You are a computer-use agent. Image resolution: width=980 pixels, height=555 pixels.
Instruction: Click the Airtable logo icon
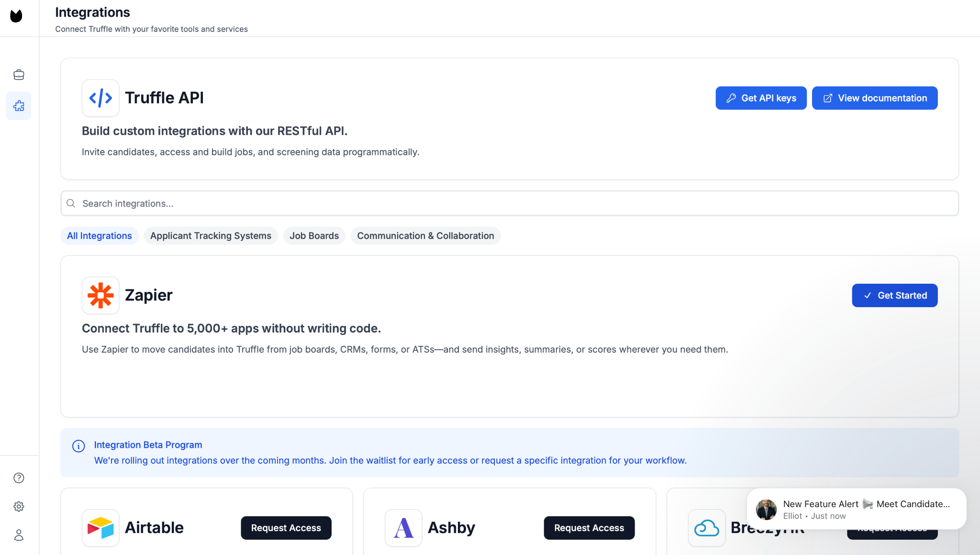tap(100, 528)
